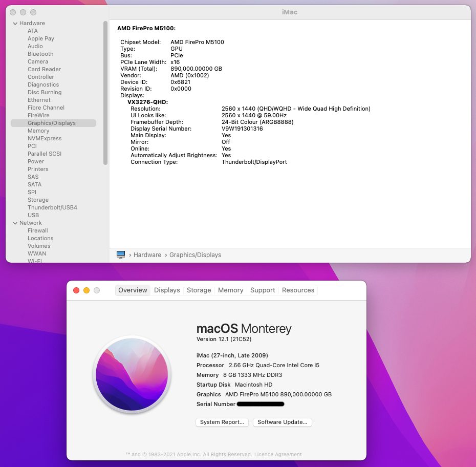
Task: Click the System Information window title iMac
Action: [290, 12]
